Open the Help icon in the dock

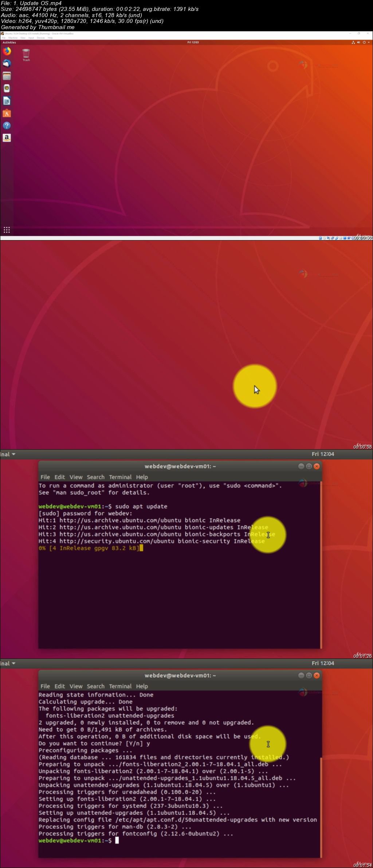click(7, 126)
